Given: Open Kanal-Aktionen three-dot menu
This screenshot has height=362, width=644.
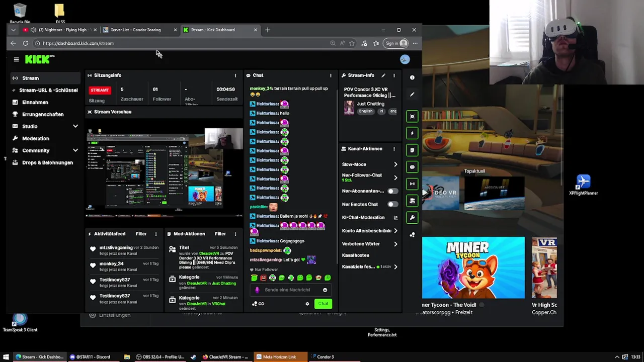Looking at the screenshot, I should tap(394, 149).
